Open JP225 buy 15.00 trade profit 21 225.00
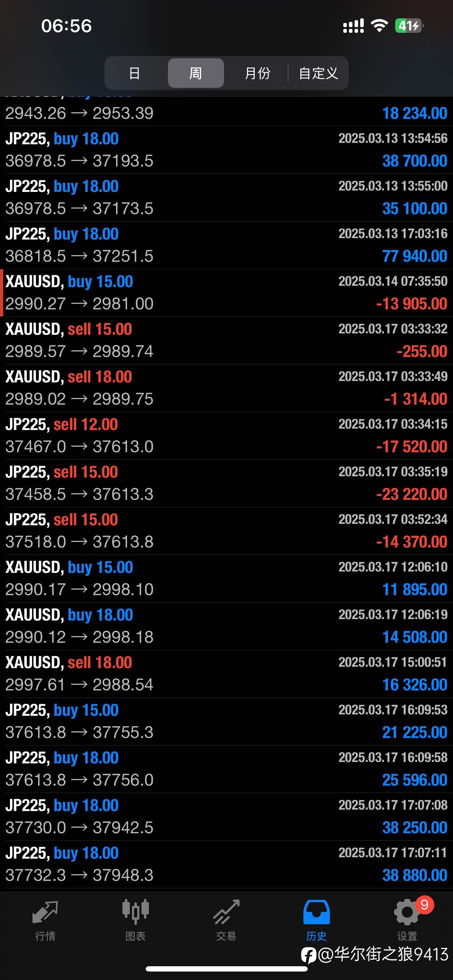This screenshot has width=453, height=980. (226, 721)
